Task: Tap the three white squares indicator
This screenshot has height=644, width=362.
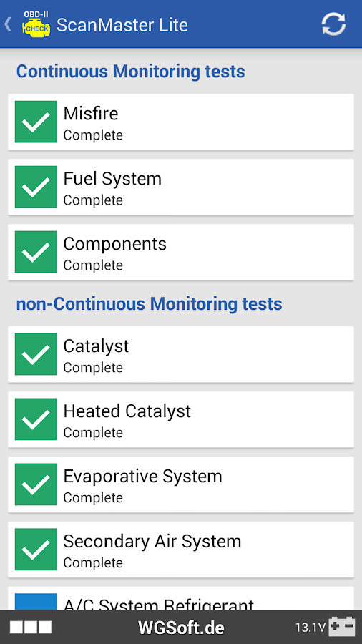Action: click(31, 627)
